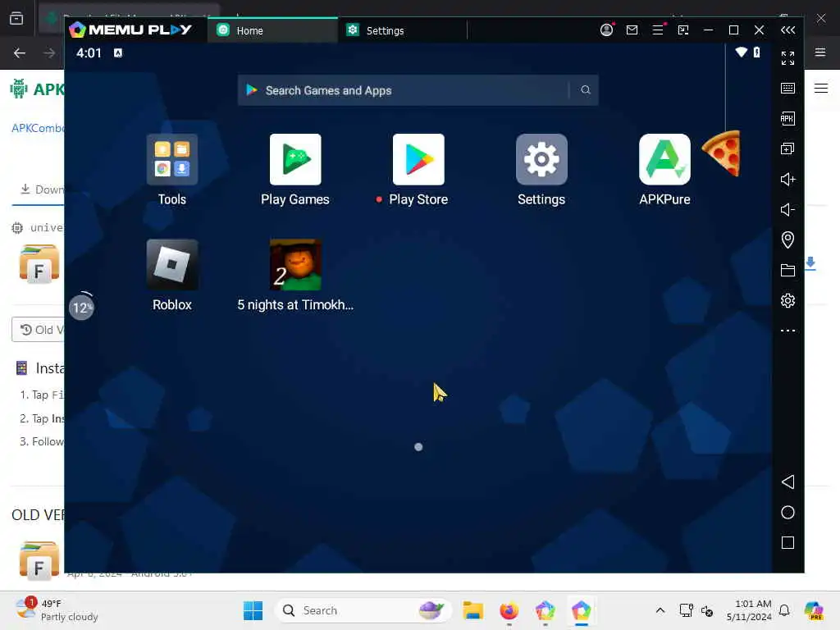The height and width of the screenshot is (630, 840).
Task: Click the Android home circle button
Action: pos(787,512)
